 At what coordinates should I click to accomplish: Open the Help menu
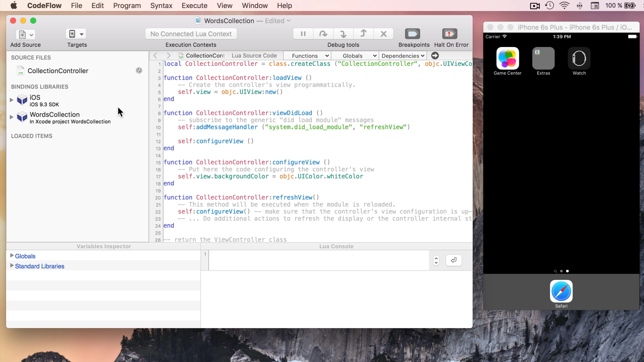(x=284, y=6)
